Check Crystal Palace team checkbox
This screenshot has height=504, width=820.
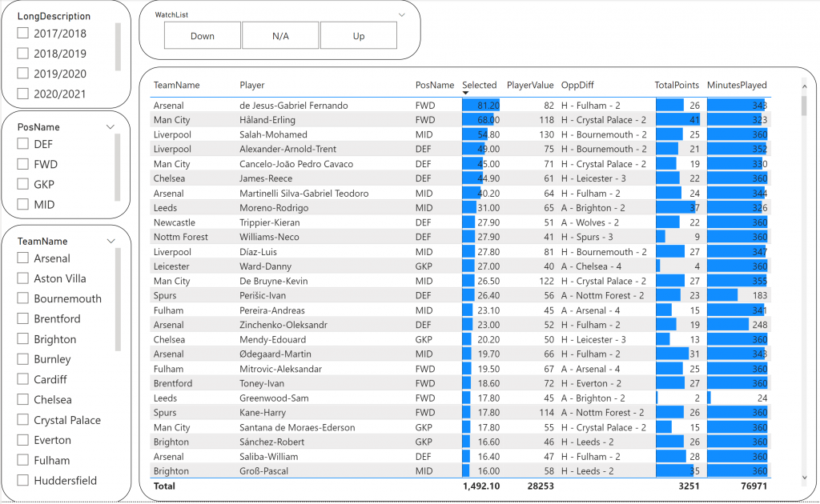22,420
